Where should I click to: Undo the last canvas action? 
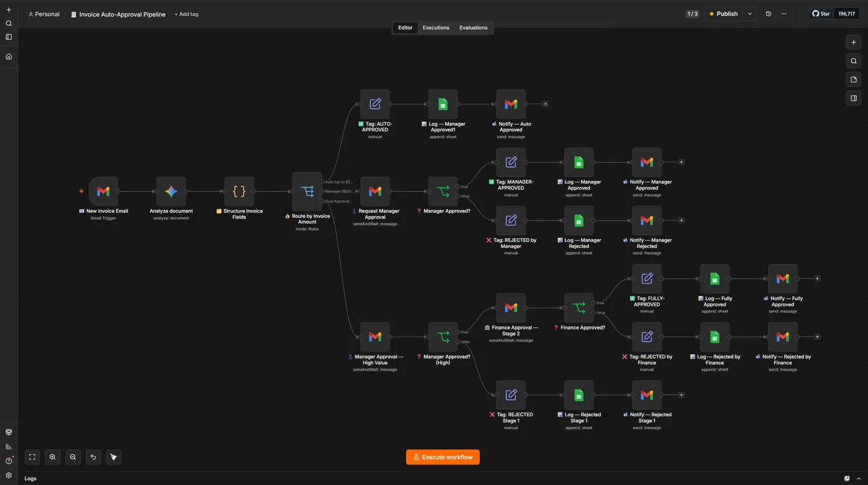coord(93,457)
